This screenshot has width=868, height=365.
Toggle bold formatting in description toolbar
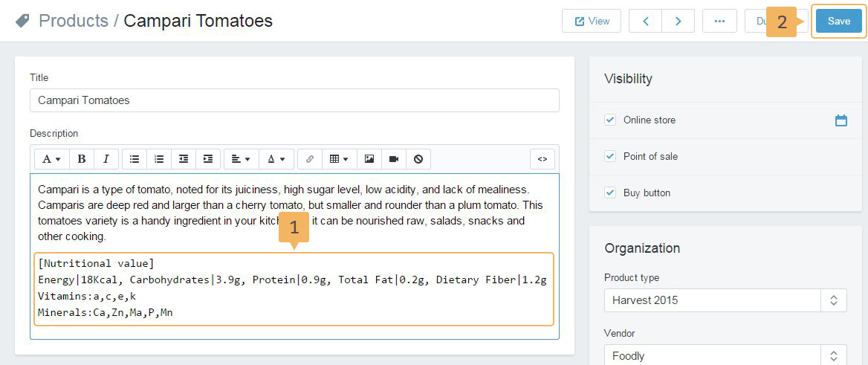tap(82, 159)
